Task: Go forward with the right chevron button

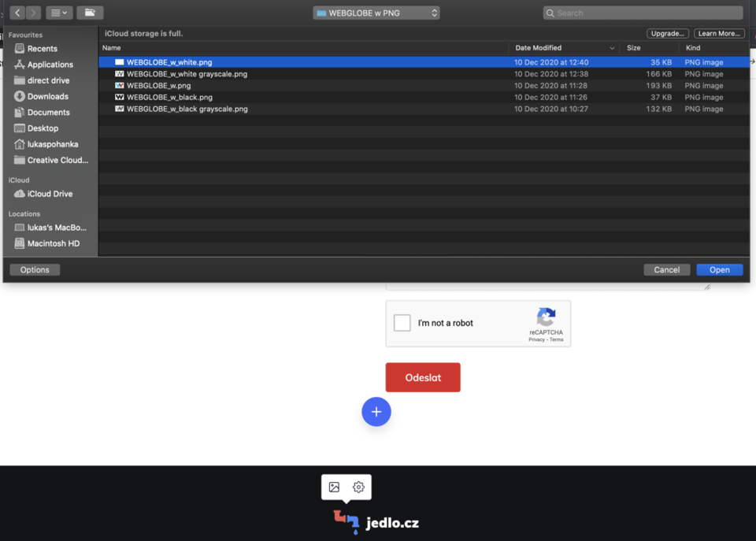Action: tap(33, 13)
